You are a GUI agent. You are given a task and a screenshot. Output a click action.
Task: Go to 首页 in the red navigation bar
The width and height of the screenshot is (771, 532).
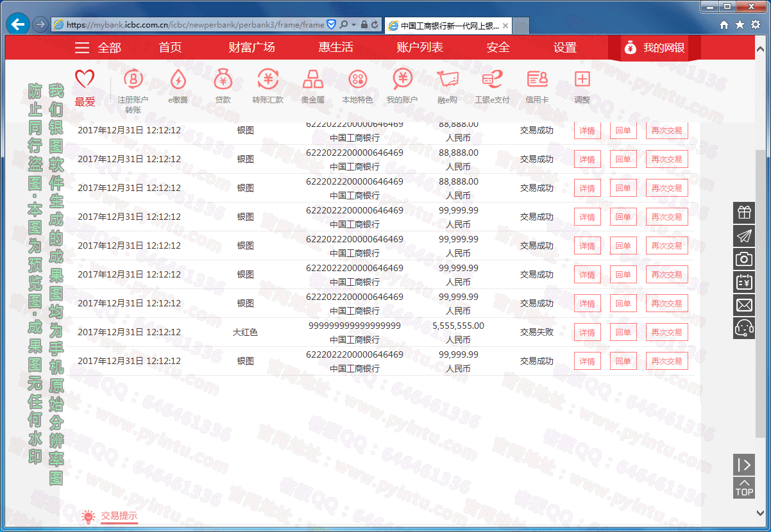coord(171,47)
